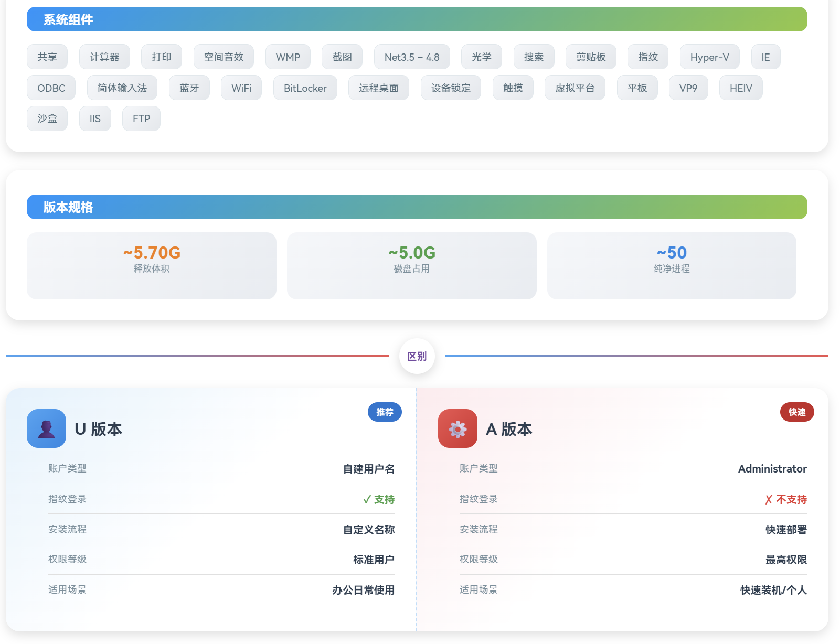The width and height of the screenshot is (840, 644).
Task: Click the 快速装机/个人 value
Action: tap(774, 590)
